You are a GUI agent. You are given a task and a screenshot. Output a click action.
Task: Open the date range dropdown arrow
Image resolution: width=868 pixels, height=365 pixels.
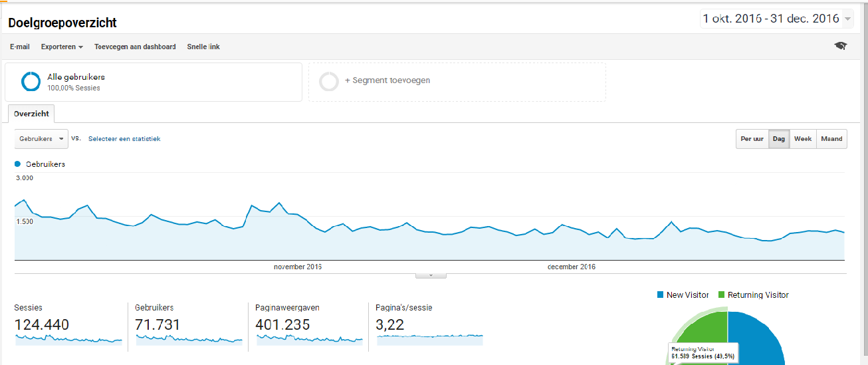[847, 19]
